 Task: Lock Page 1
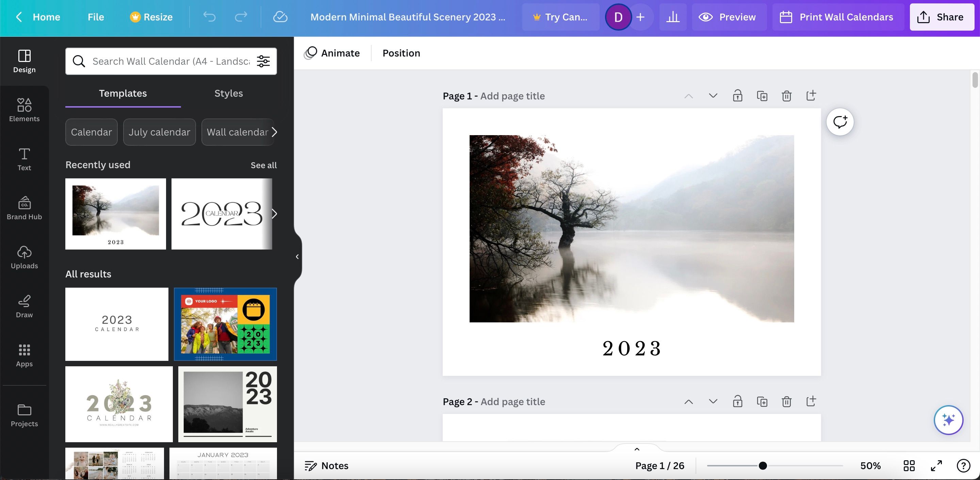coord(737,96)
